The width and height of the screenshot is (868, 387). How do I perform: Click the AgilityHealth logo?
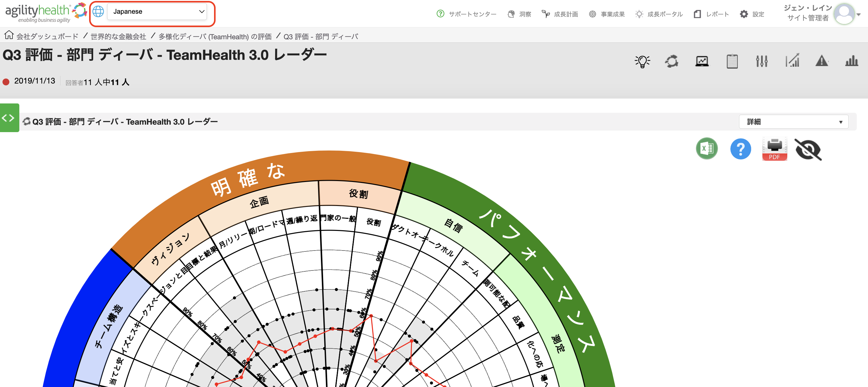(x=45, y=13)
